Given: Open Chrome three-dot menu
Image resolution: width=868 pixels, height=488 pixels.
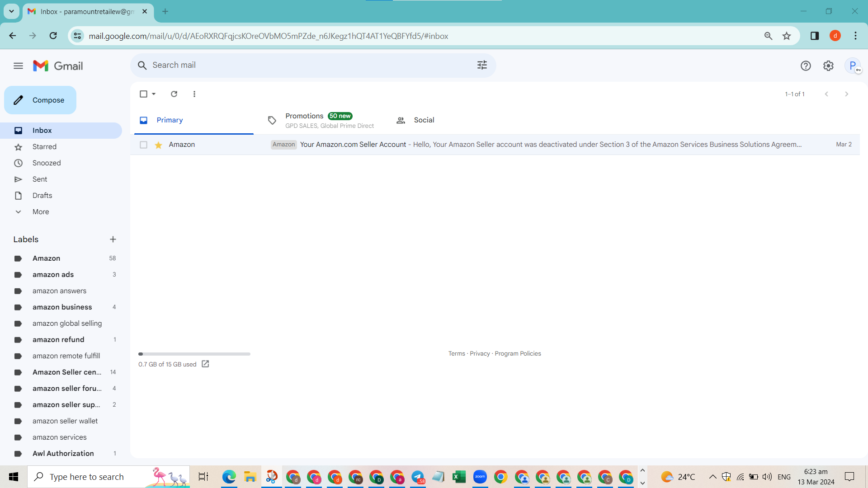Looking at the screenshot, I should [x=855, y=36].
